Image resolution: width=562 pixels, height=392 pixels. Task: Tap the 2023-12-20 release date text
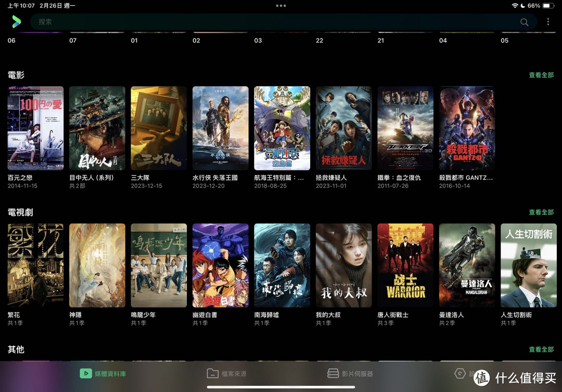(209, 186)
